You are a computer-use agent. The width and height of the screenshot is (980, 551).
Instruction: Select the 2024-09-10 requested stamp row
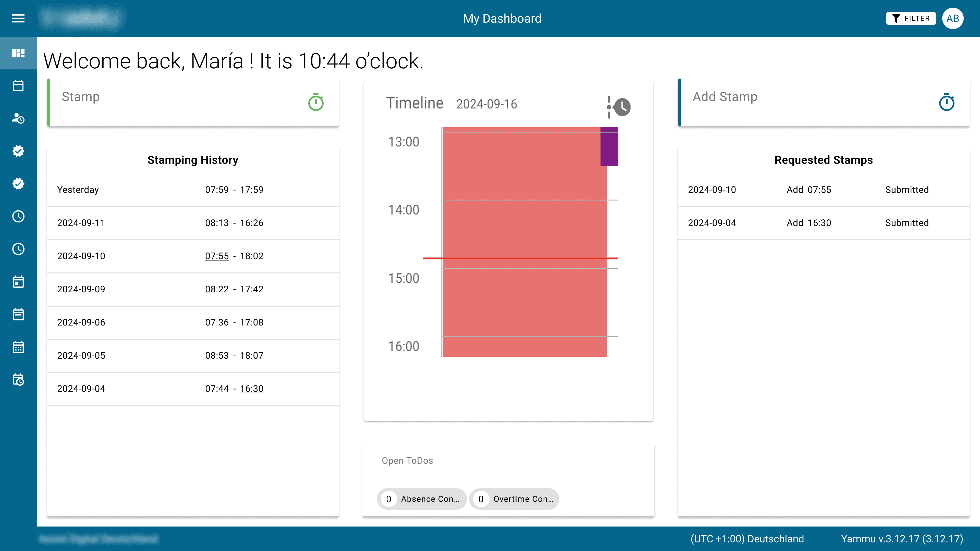(x=823, y=190)
